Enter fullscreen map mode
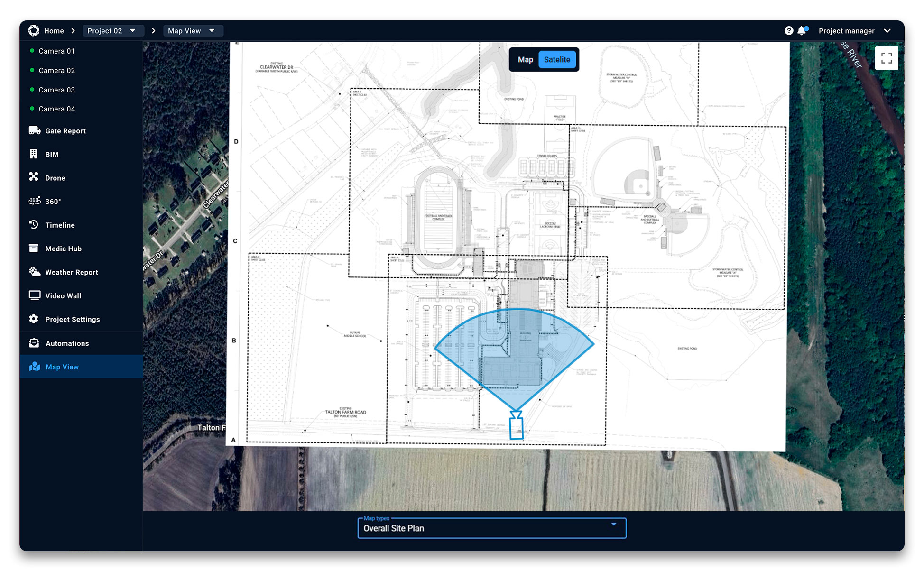The image size is (924, 571). click(886, 58)
